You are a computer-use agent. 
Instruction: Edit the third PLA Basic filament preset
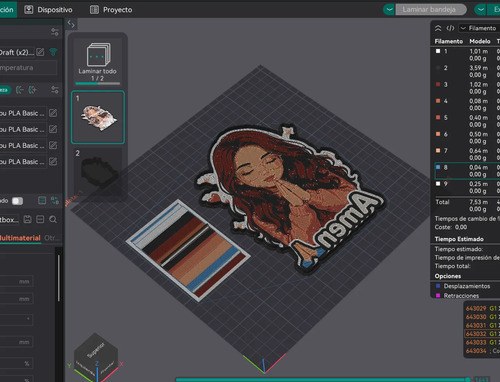(53, 145)
